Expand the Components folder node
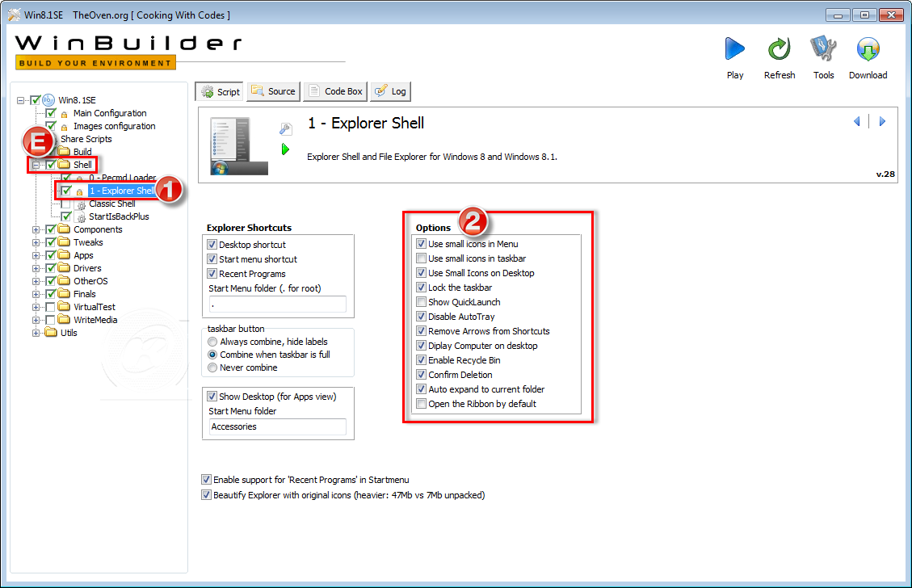Image resolution: width=912 pixels, height=588 pixels. [x=36, y=229]
